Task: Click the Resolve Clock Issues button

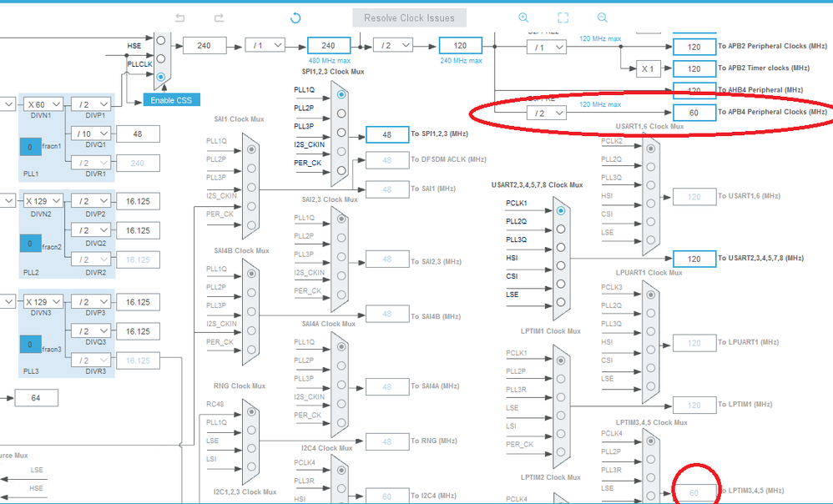Action: pyautogui.click(x=410, y=18)
